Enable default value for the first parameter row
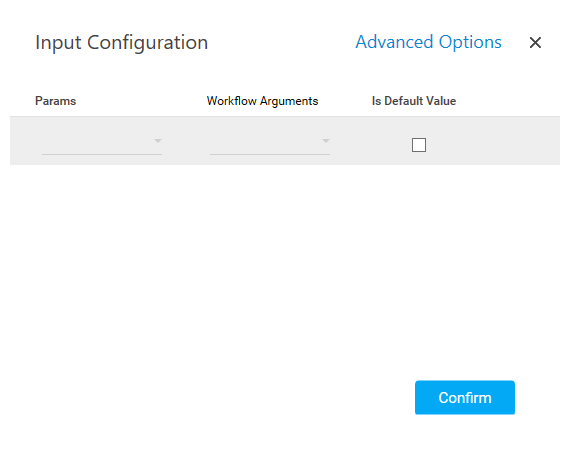569x449 pixels. (419, 145)
